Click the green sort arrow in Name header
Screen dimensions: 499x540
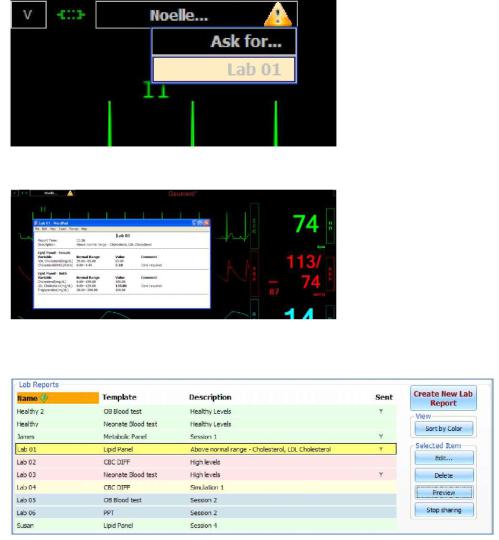tap(44, 398)
